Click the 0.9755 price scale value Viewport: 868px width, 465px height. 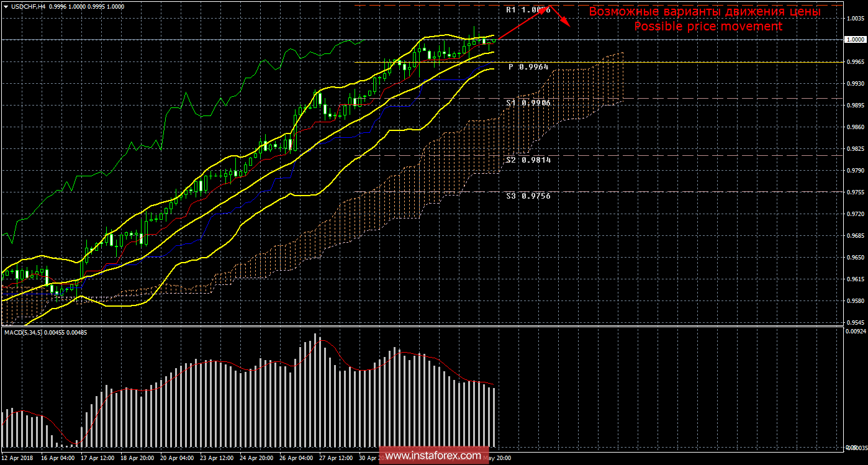tap(855, 192)
